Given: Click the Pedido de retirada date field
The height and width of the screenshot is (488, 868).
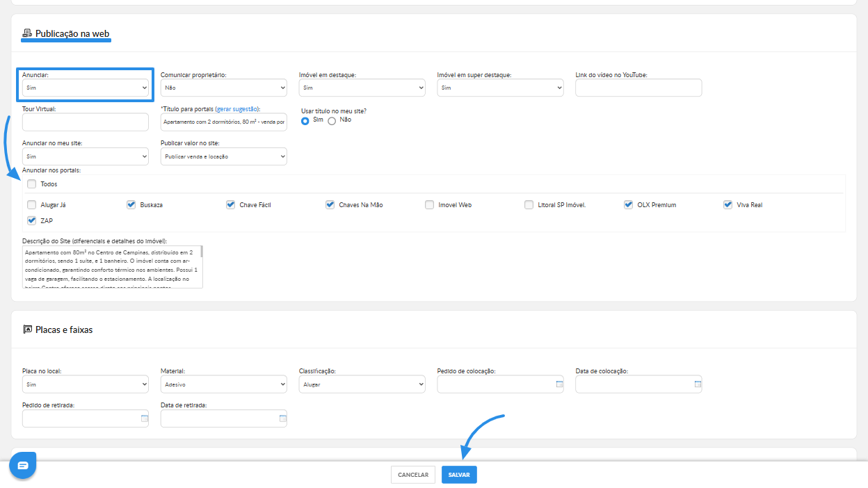Looking at the screenshot, I should coord(86,418).
